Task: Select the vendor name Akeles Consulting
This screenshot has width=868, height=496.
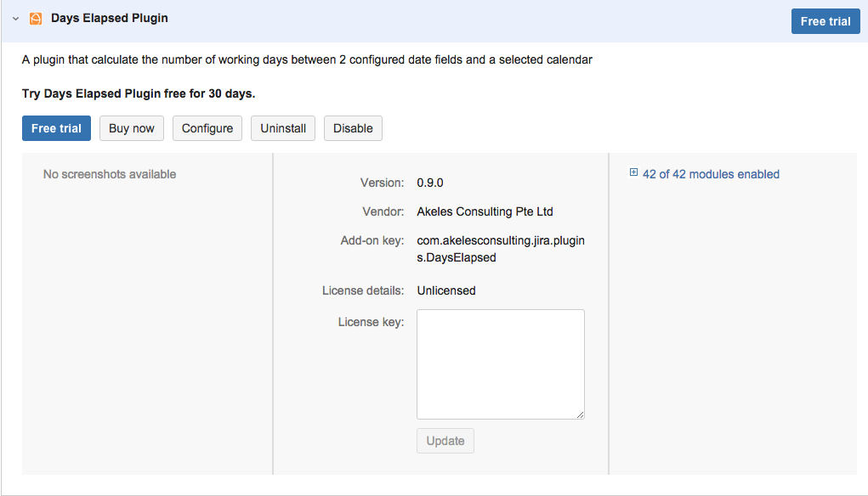Action: (x=486, y=211)
